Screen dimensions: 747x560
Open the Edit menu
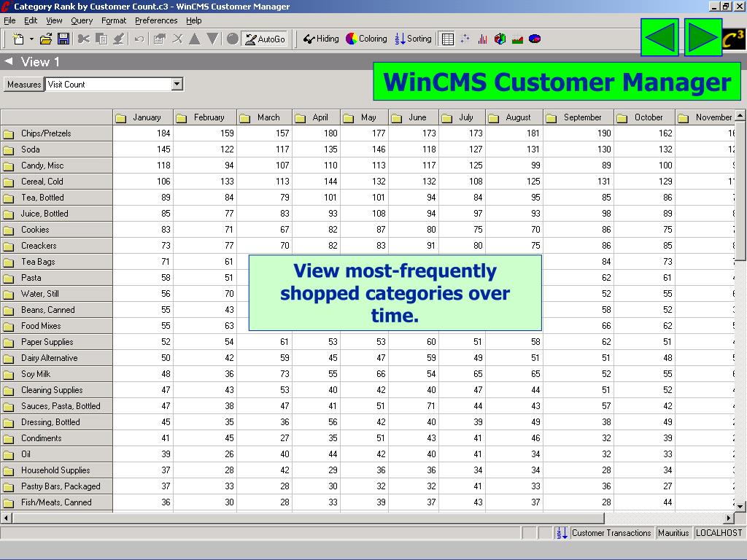click(31, 20)
